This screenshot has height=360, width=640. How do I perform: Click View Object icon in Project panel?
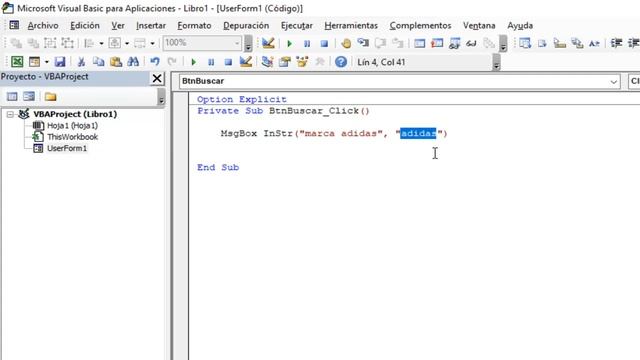(29, 96)
